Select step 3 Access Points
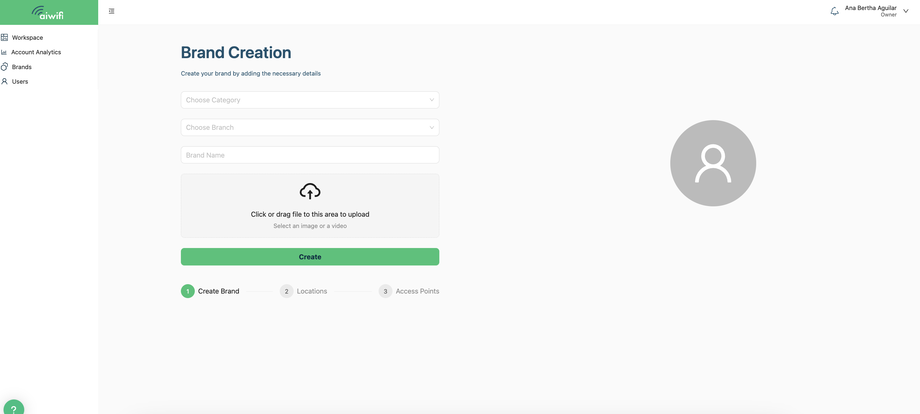920x414 pixels. pyautogui.click(x=409, y=291)
